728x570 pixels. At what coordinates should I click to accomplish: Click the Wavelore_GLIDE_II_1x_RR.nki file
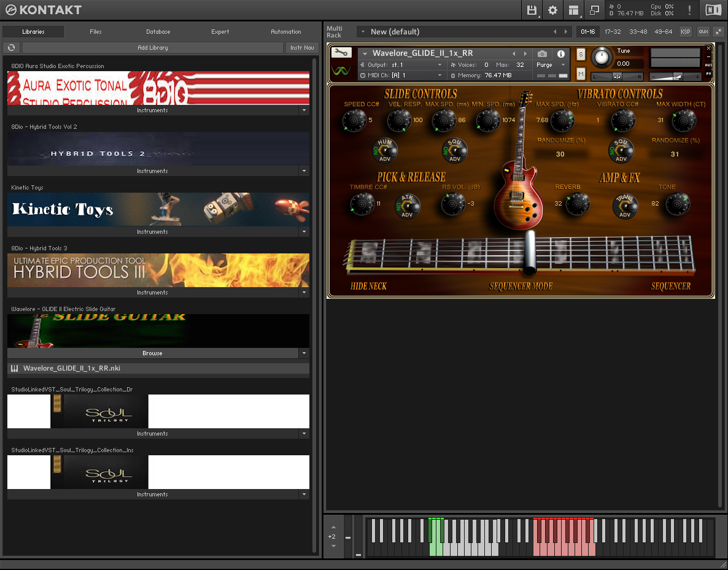(x=158, y=368)
